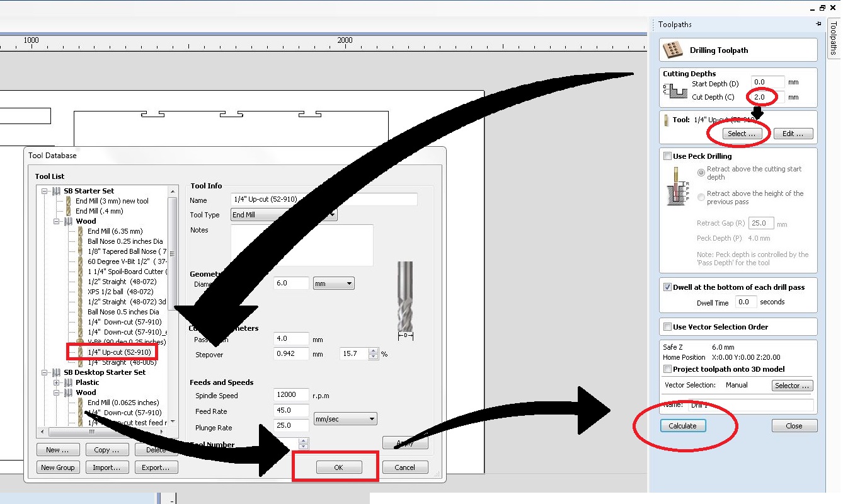
Task: Increase the Tool Number stepper
Action: pos(303,441)
